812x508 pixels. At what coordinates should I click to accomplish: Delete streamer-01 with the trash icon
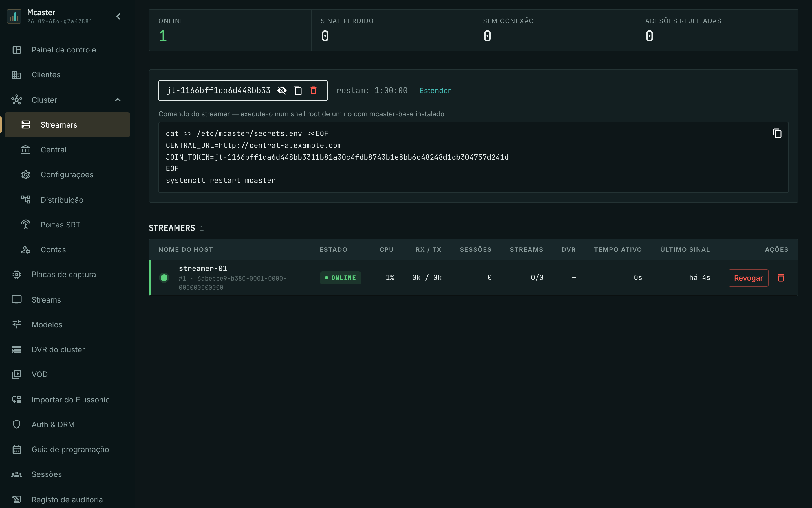[x=781, y=278]
